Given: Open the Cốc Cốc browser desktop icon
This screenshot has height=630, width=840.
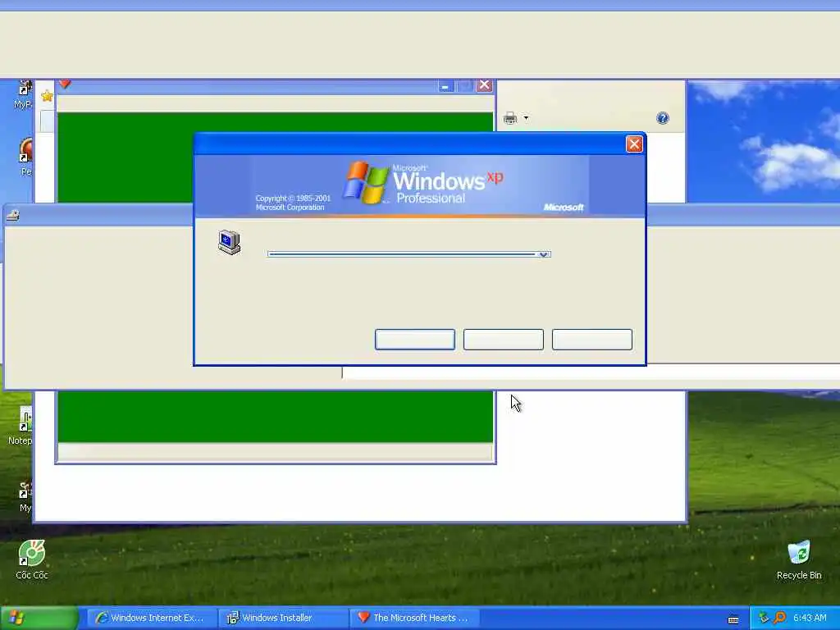Looking at the screenshot, I should (32, 559).
